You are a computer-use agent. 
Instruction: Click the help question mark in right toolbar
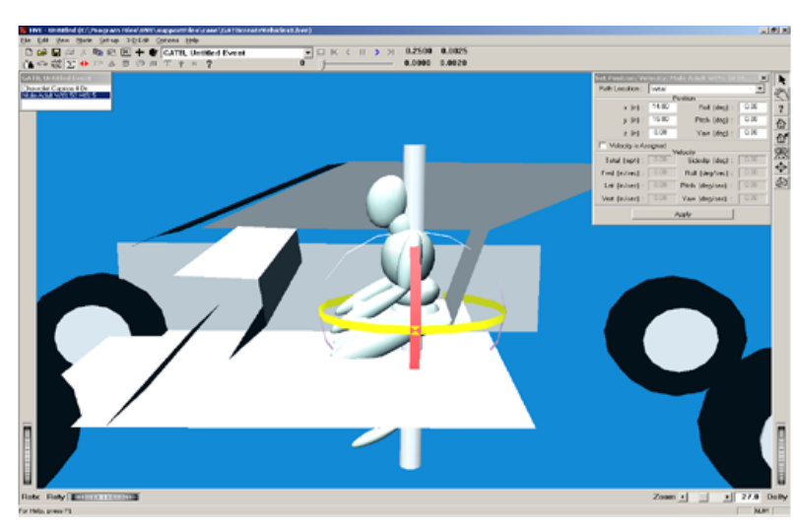(x=782, y=108)
